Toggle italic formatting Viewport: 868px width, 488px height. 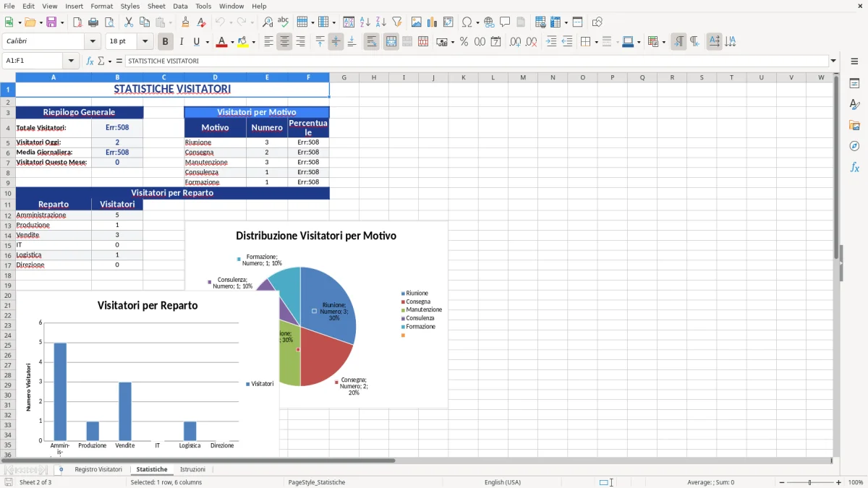tap(182, 41)
